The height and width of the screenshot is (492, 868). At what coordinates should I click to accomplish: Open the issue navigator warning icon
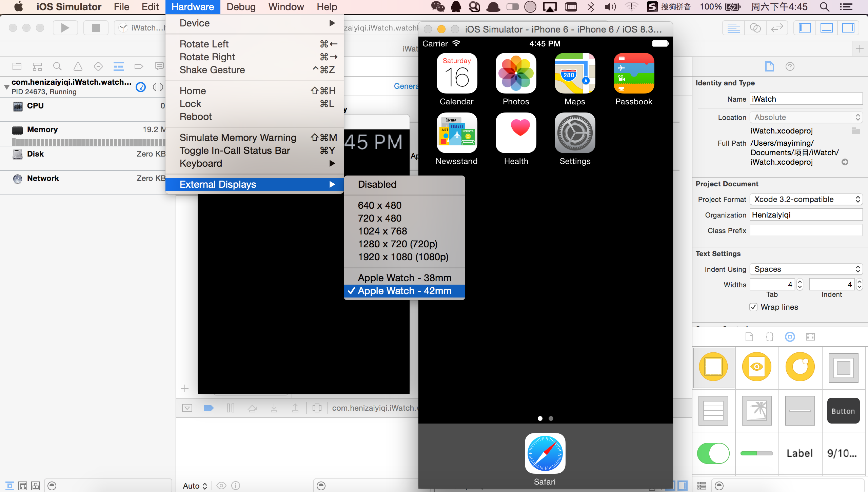[78, 66]
